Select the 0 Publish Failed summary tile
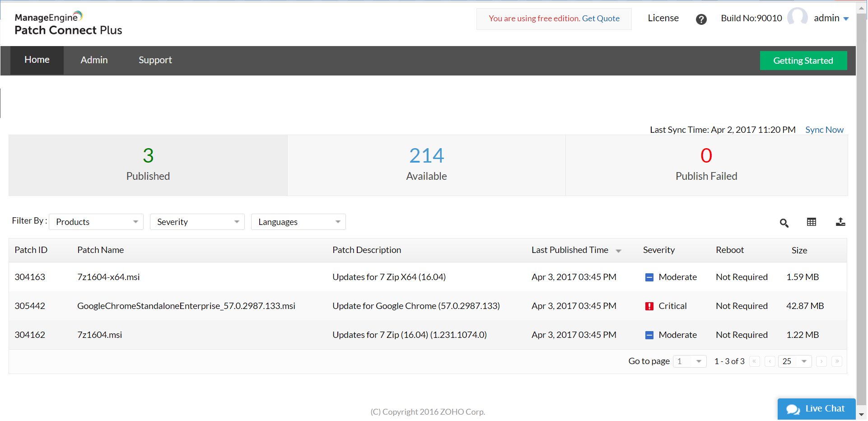Viewport: 868px width, 421px height. (707, 166)
